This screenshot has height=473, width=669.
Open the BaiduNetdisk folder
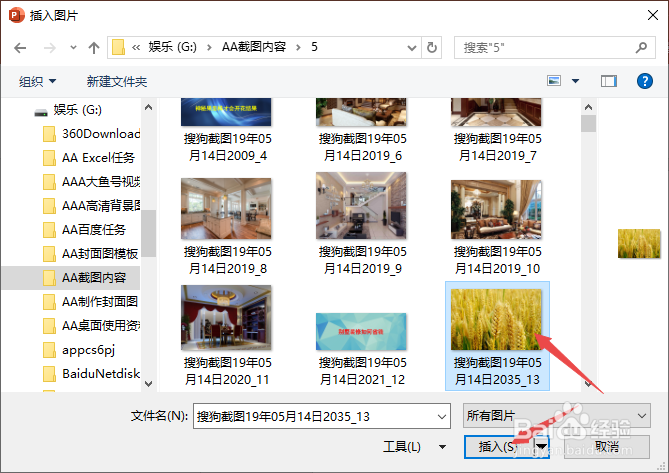(x=91, y=374)
